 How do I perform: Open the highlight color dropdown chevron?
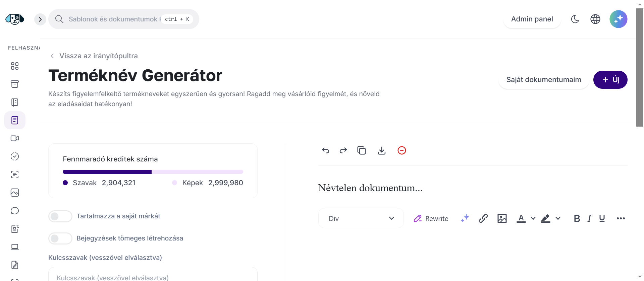coord(558,219)
